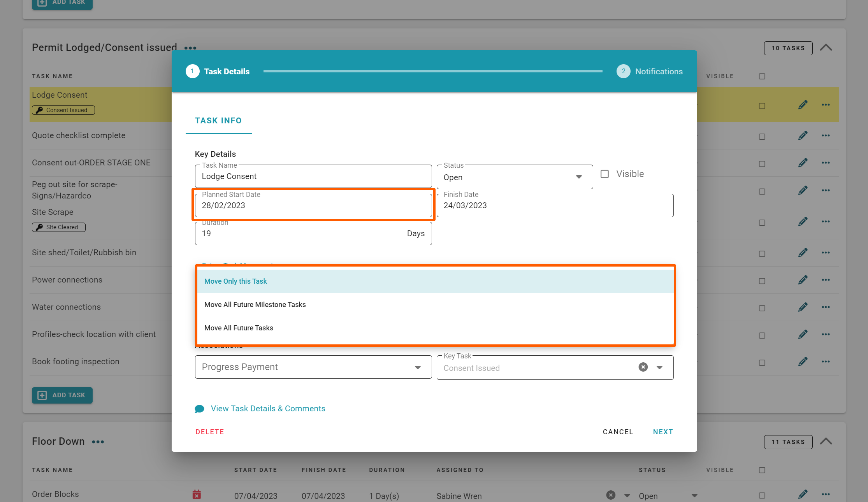
Task: Click edit pencil for Book footing inspection
Action: coord(803,362)
